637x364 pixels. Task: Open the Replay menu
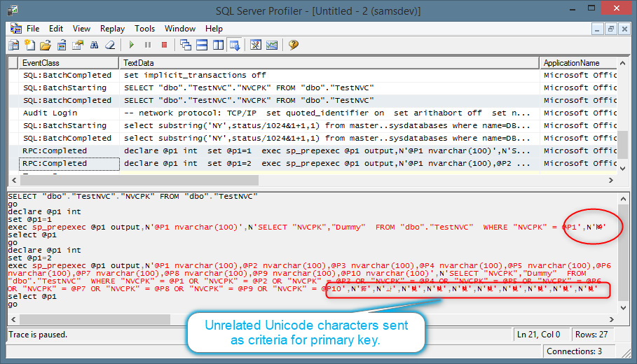(x=112, y=29)
